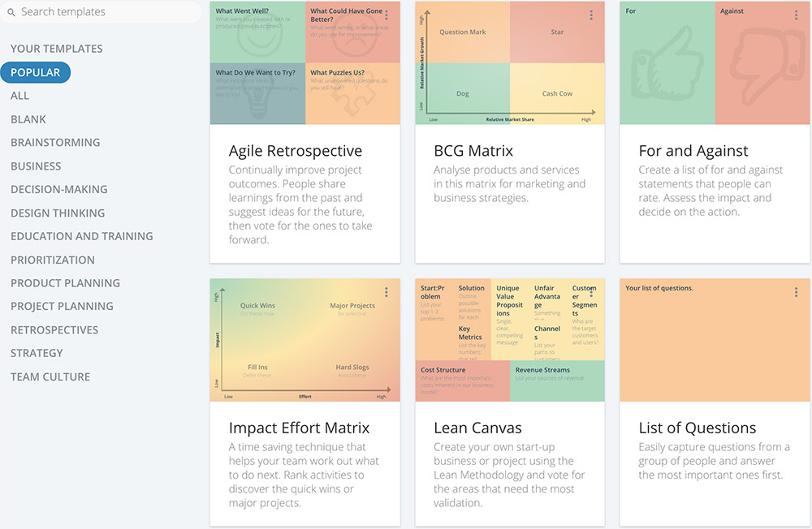
Task: Select the Brainstorming category
Action: click(x=55, y=142)
